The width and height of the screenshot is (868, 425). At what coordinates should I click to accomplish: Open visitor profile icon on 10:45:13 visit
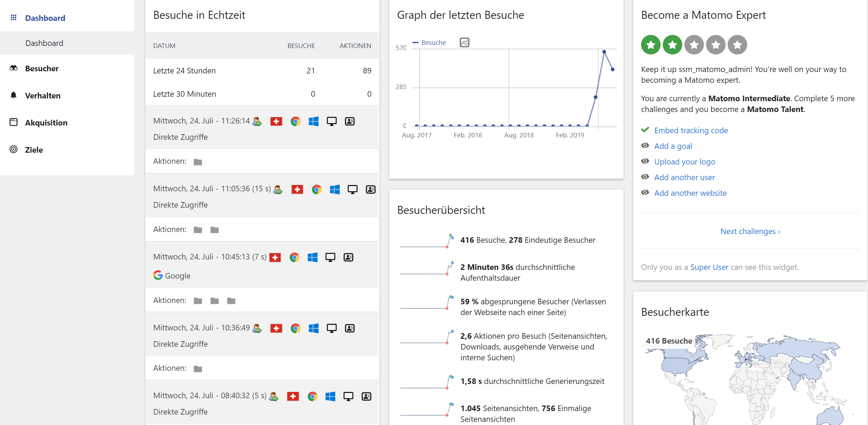(x=348, y=257)
